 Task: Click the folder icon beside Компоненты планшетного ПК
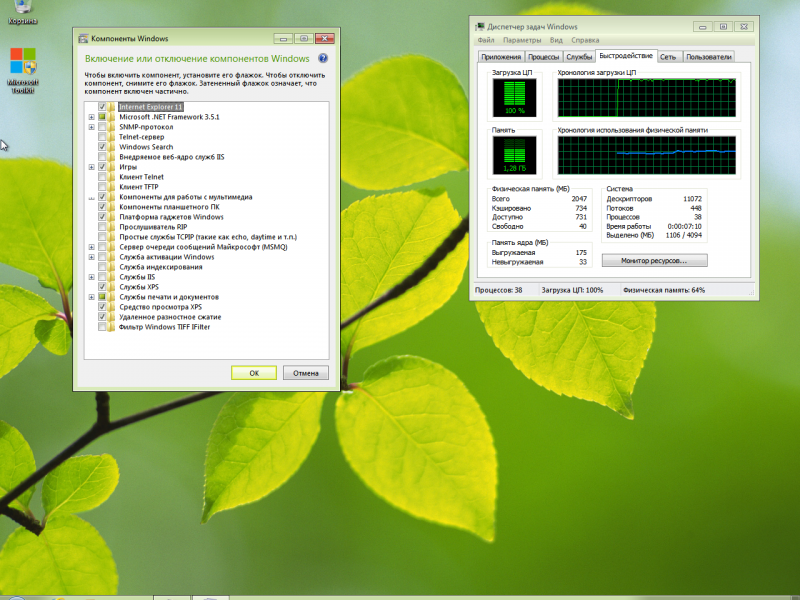pos(111,207)
